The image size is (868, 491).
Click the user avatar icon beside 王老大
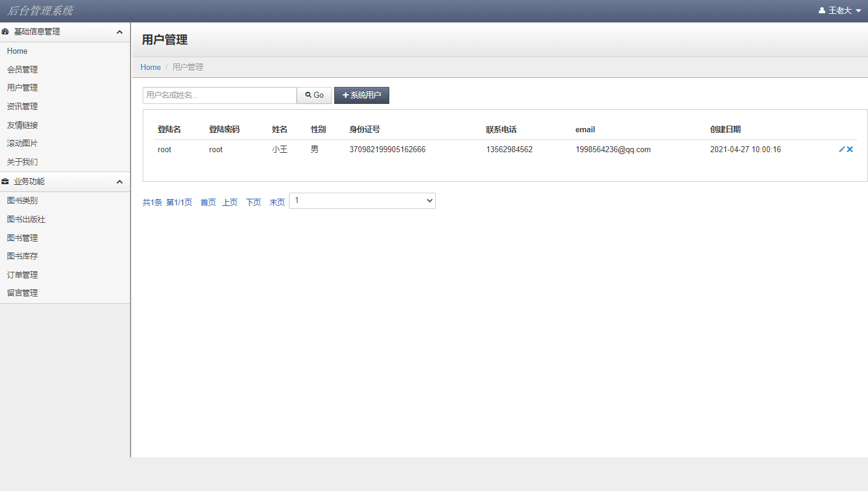coord(821,10)
